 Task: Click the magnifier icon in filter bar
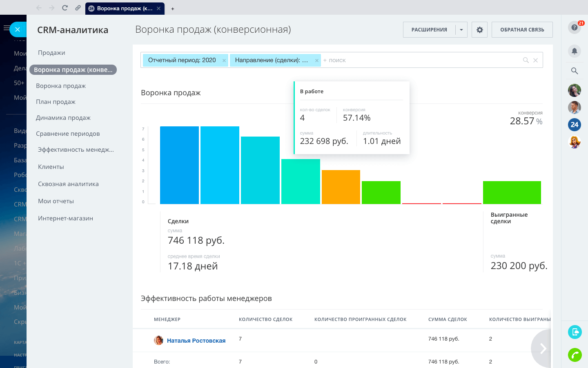click(526, 60)
